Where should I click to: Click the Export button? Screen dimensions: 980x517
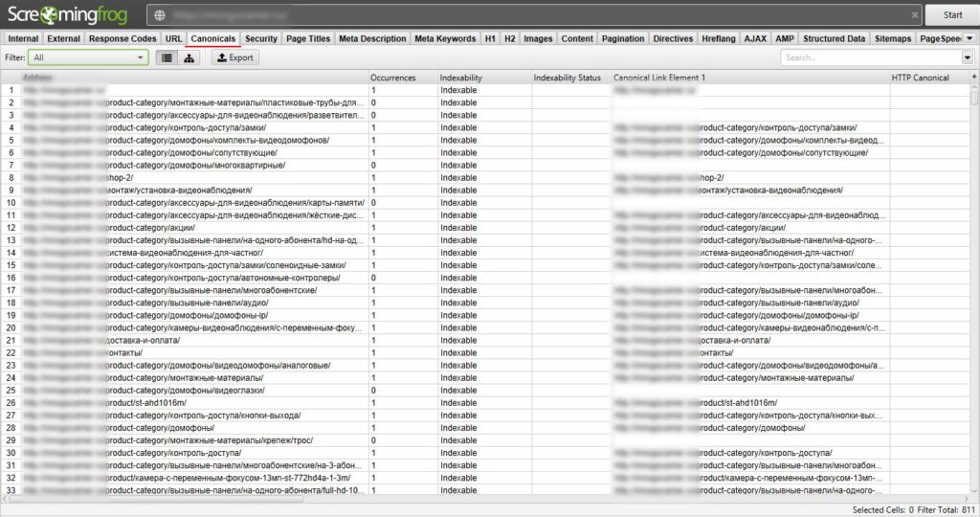tap(234, 57)
